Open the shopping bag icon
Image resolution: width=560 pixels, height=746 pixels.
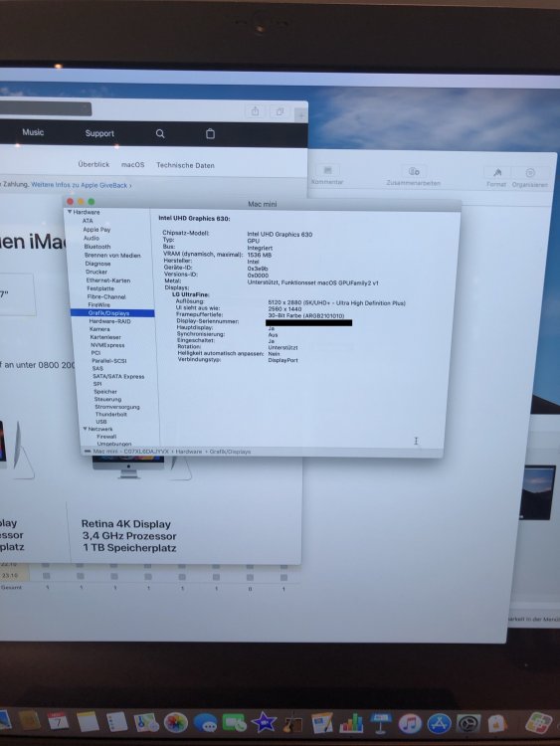coord(210,133)
